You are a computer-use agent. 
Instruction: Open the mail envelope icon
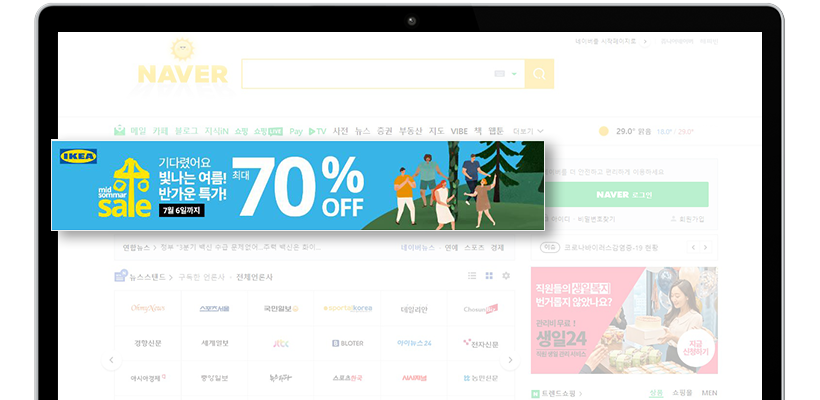120,131
